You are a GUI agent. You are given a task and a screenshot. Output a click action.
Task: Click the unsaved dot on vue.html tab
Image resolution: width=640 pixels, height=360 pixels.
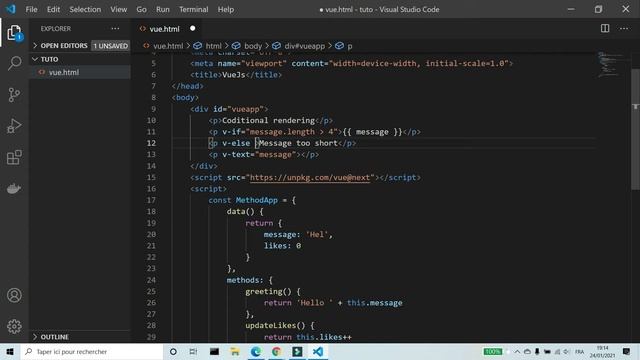coord(192,28)
